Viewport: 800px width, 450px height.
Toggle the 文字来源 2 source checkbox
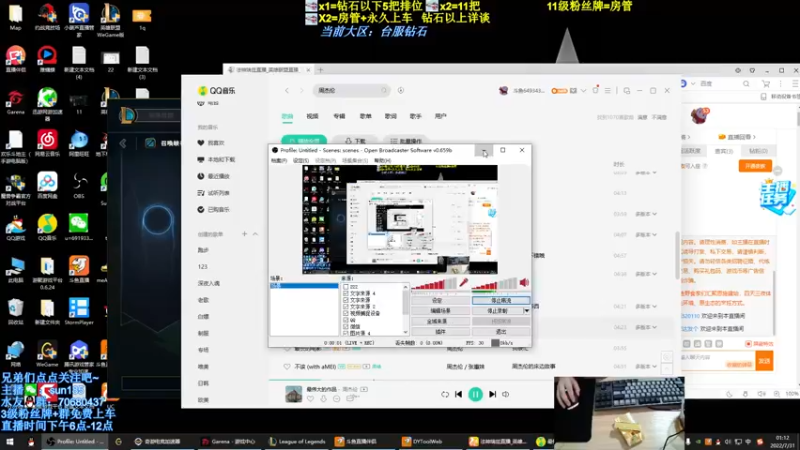pyautogui.click(x=346, y=307)
